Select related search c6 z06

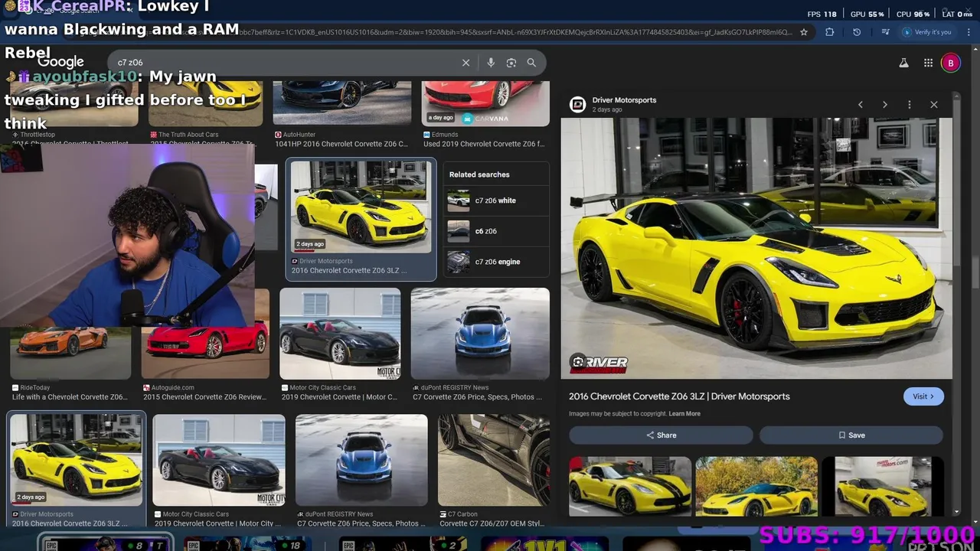point(496,231)
